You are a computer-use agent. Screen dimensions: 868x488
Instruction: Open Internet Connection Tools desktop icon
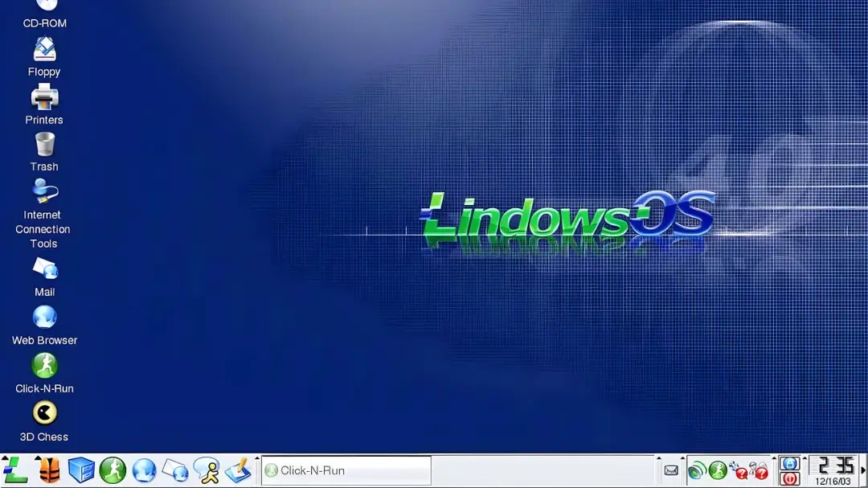pos(43,214)
